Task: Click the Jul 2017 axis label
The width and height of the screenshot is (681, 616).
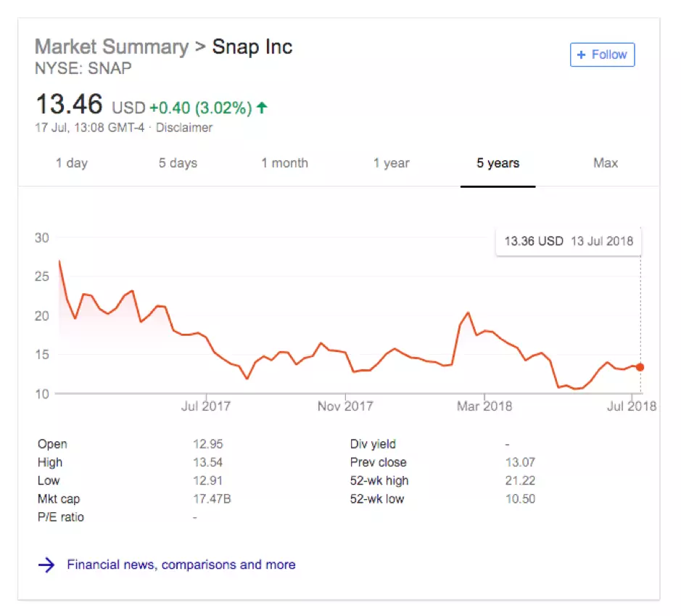Action: (205, 406)
